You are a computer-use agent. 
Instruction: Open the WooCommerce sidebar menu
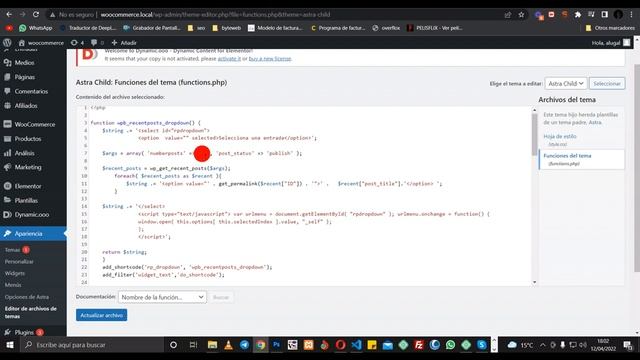click(x=34, y=124)
